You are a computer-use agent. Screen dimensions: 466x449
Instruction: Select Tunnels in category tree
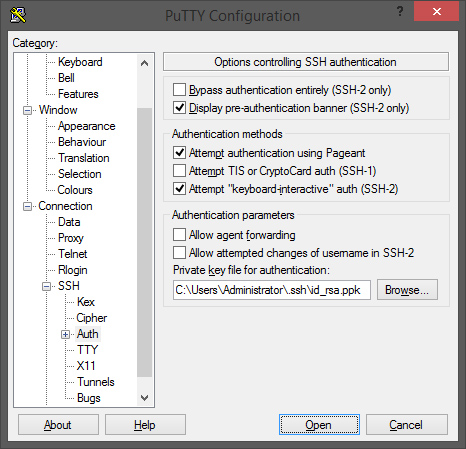(x=96, y=382)
